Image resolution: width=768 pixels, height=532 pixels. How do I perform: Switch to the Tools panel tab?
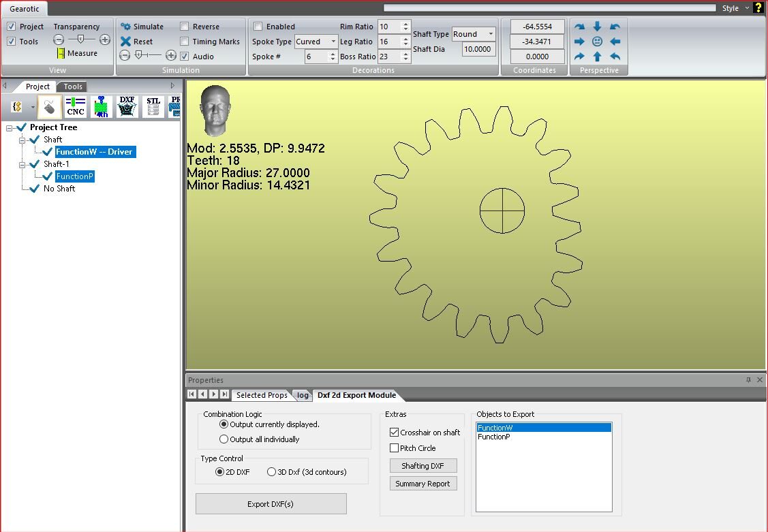tap(72, 87)
